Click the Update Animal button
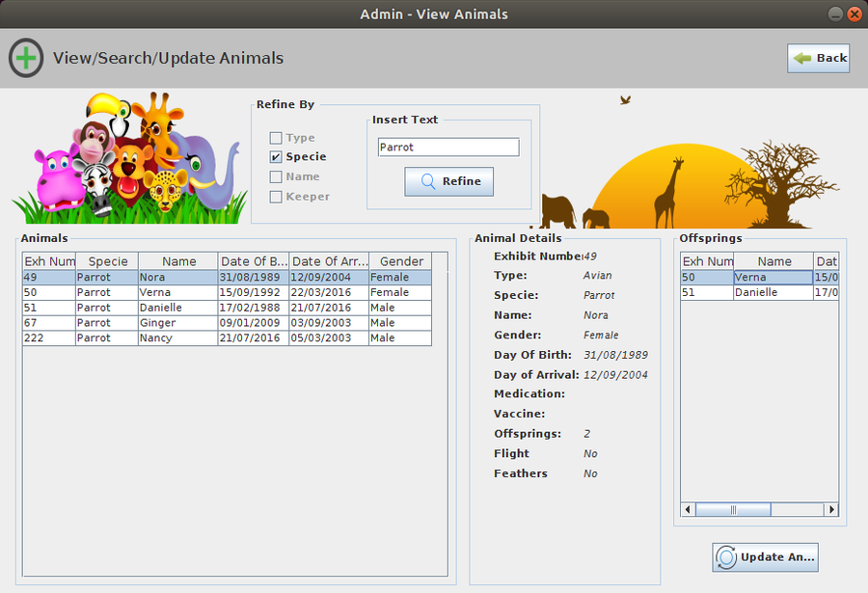This screenshot has width=868, height=593. click(765, 556)
